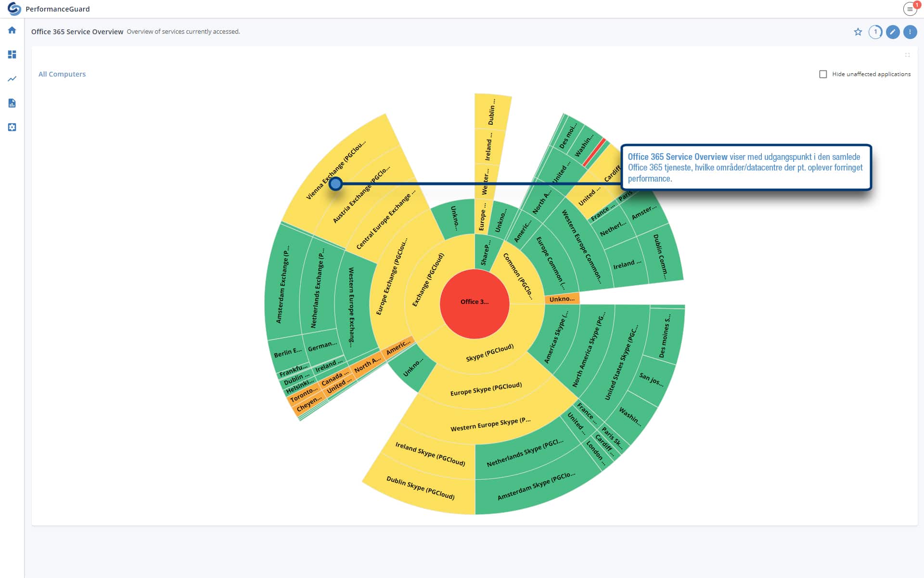
Task: Open the trend line chart sidebar icon
Action: tap(12, 79)
